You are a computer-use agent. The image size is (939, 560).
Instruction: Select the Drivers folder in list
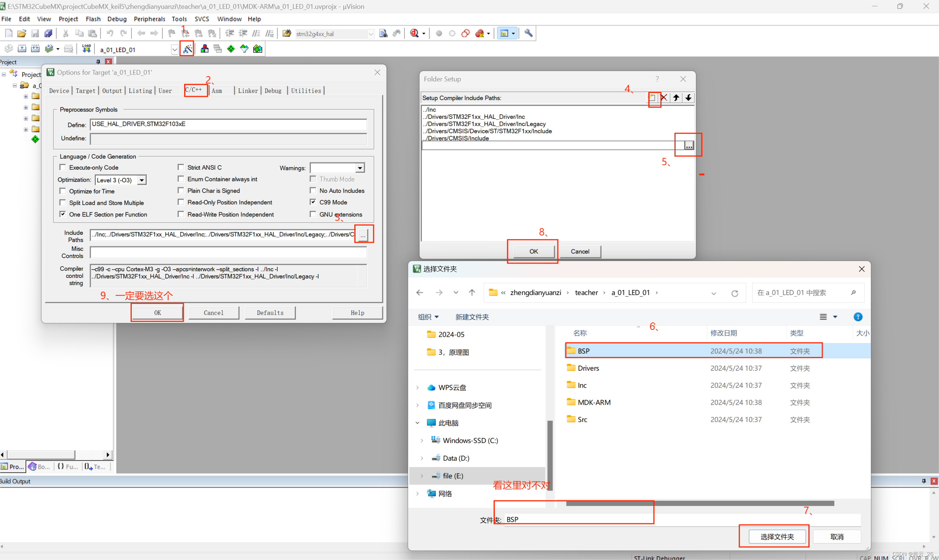[x=588, y=368]
